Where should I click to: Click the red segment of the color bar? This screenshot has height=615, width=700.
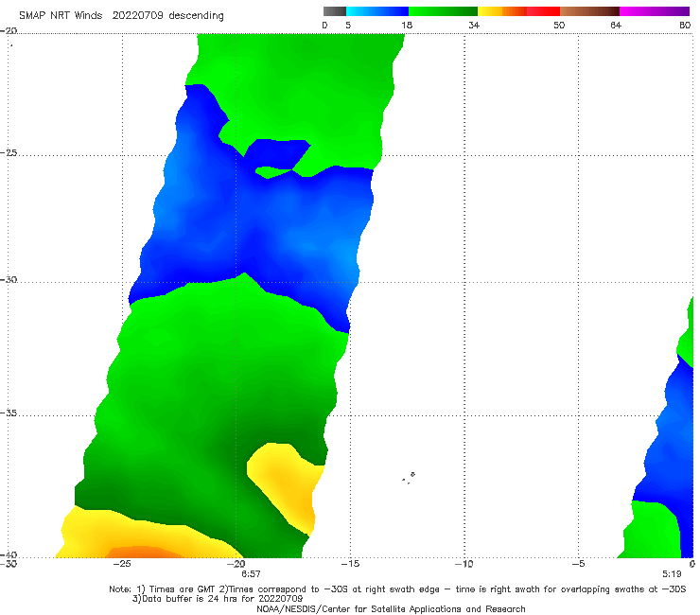click(543, 11)
